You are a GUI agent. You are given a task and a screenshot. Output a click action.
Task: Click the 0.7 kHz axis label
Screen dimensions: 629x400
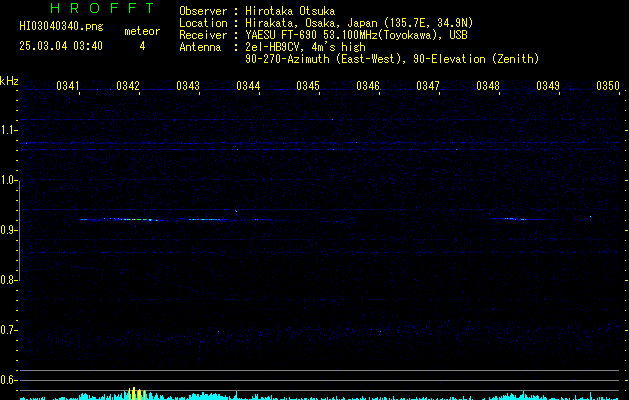coord(8,330)
